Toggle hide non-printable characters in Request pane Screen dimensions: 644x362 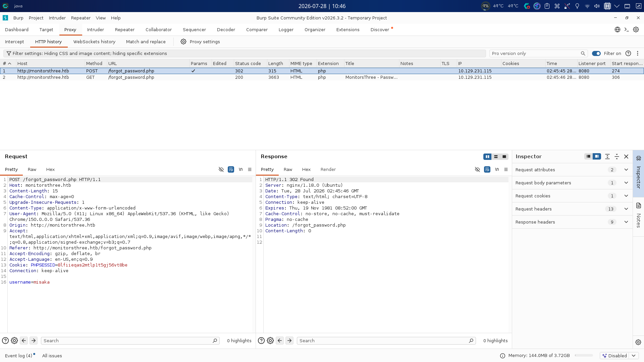tap(221, 170)
